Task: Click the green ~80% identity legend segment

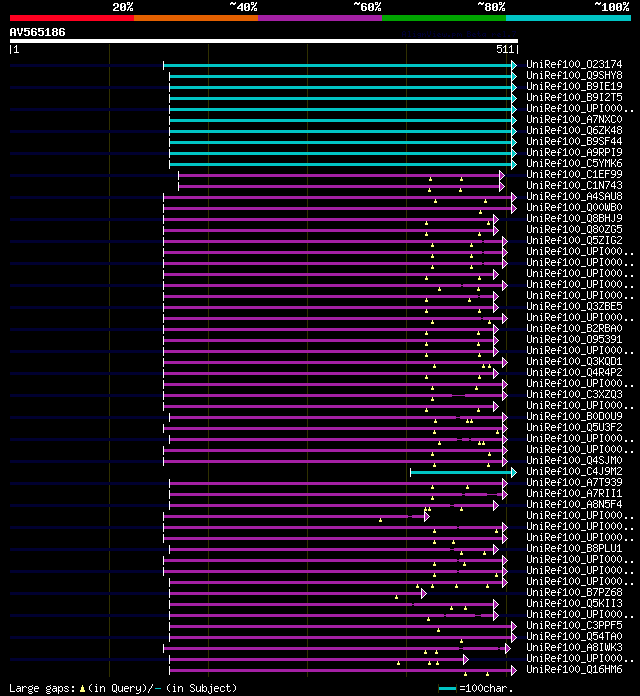Action: point(444,18)
